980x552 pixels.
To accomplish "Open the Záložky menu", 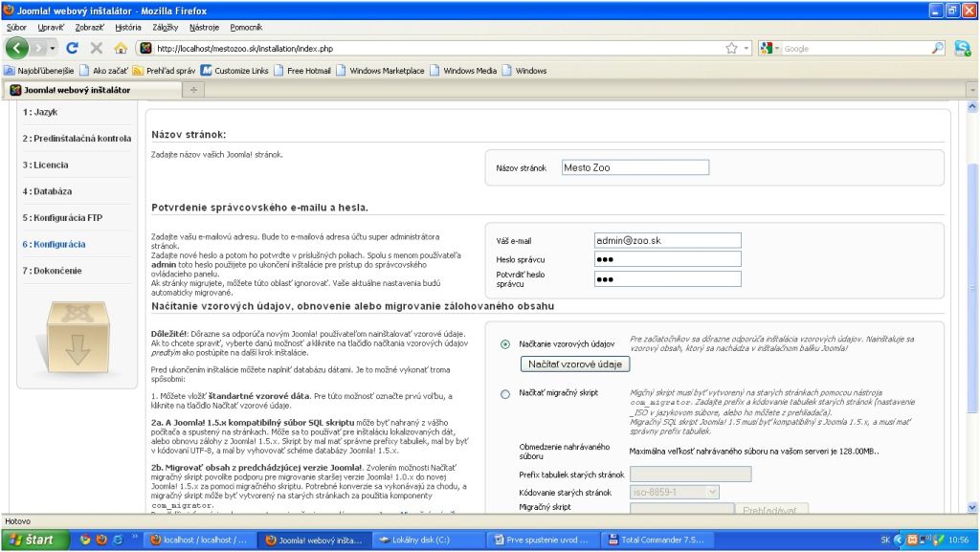I will (165, 28).
